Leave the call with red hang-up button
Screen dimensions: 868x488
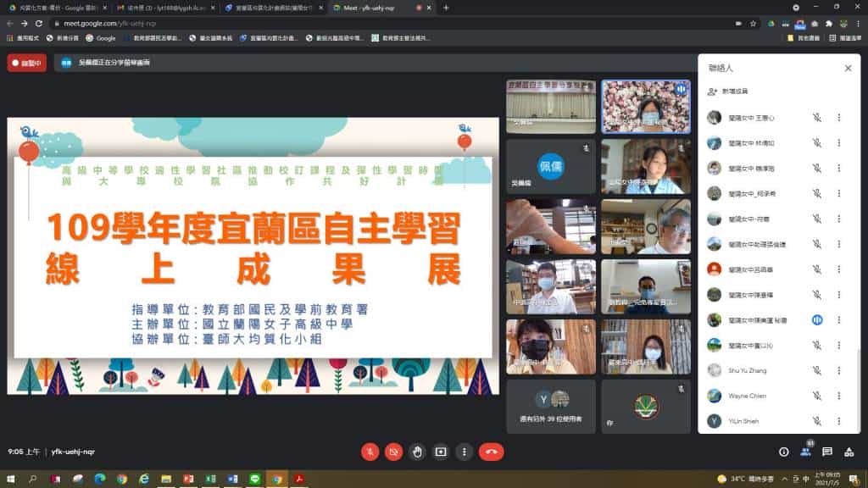(491, 452)
